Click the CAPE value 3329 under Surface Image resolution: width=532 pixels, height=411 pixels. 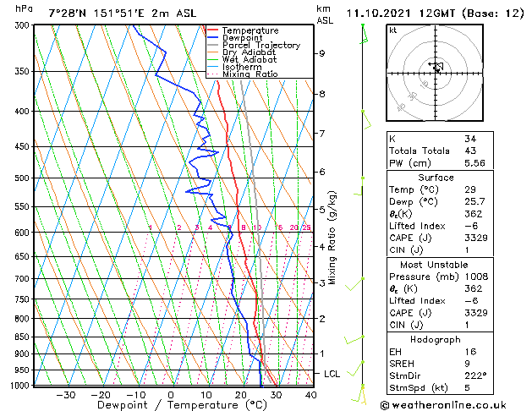[x=476, y=238]
